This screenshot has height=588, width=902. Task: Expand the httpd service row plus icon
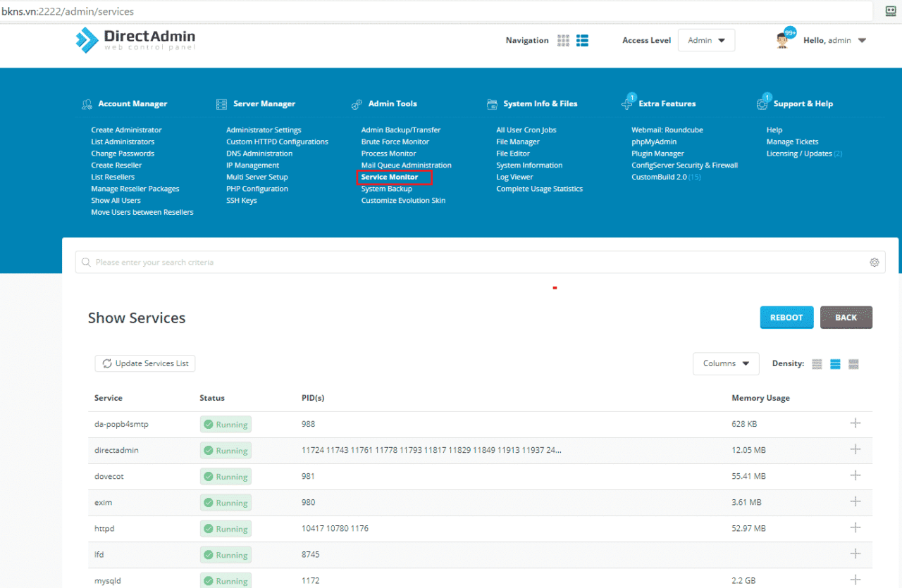coord(855,527)
